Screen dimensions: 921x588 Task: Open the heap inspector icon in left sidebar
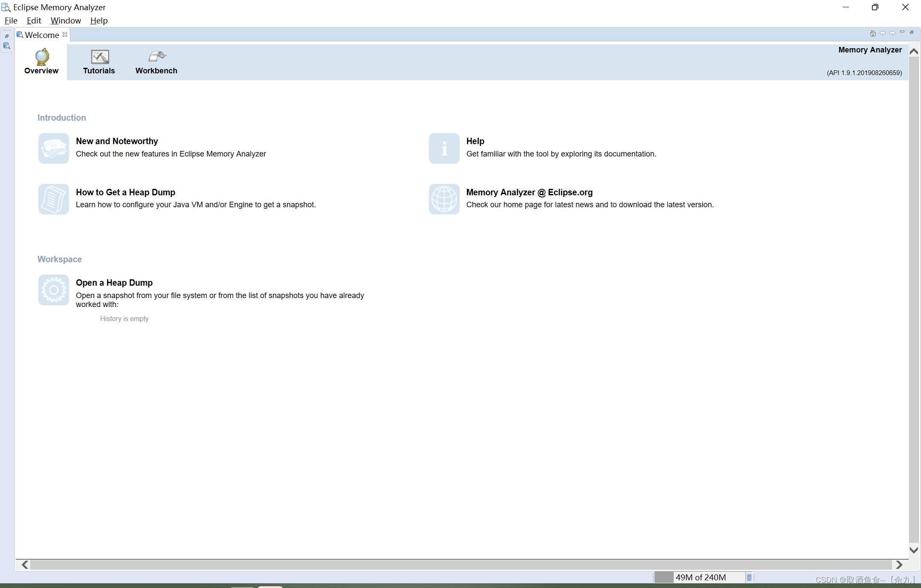[7, 46]
